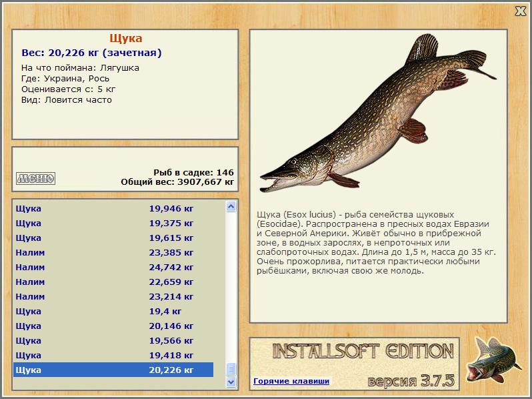Image resolution: width=532 pixels, height=399 pixels.
Task: Click the Где: Украина, Рось line
Action: [x=65, y=79]
